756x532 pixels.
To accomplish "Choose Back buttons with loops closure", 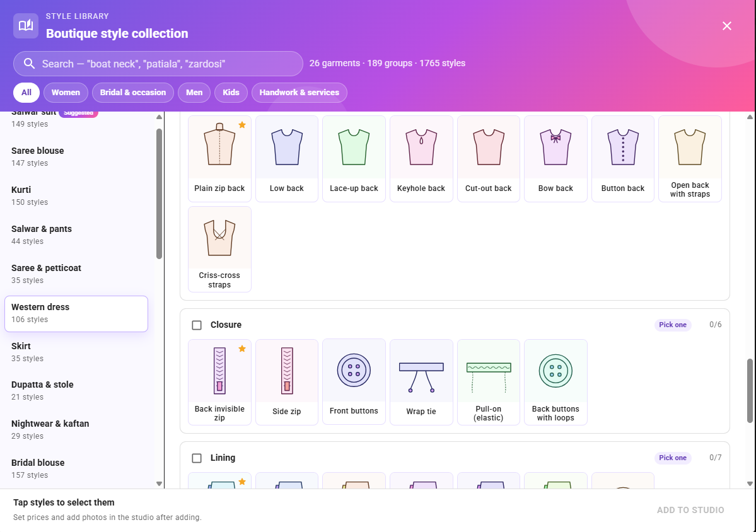I will click(x=555, y=382).
